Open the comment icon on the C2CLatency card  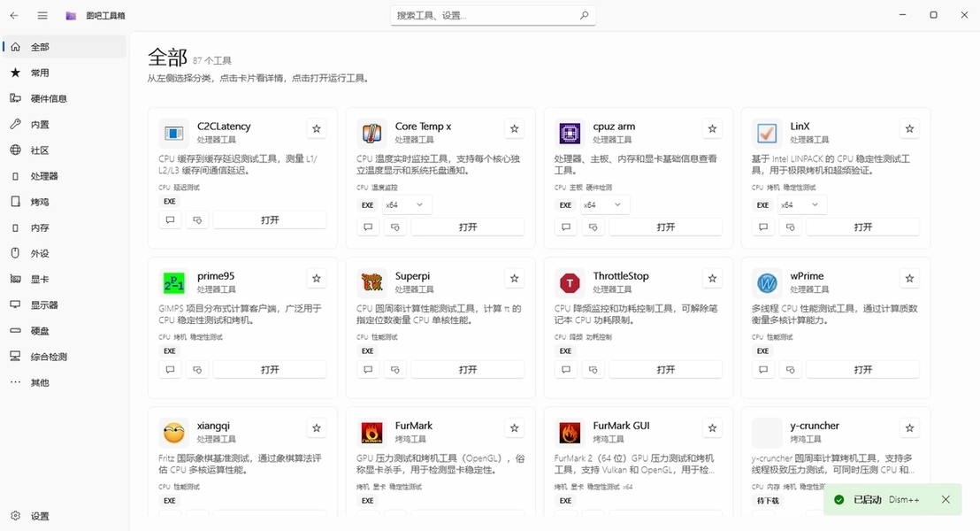pos(170,220)
